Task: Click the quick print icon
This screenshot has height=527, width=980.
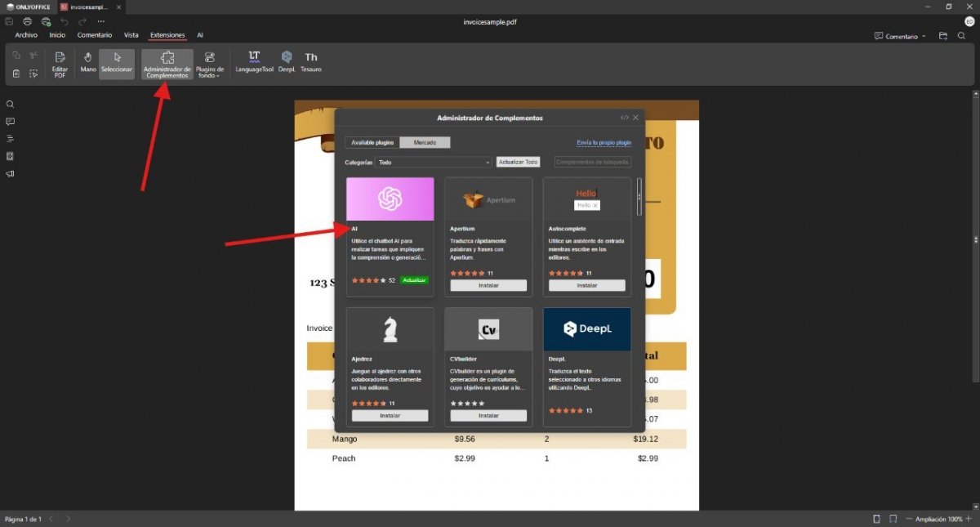Action: pyautogui.click(x=46, y=21)
